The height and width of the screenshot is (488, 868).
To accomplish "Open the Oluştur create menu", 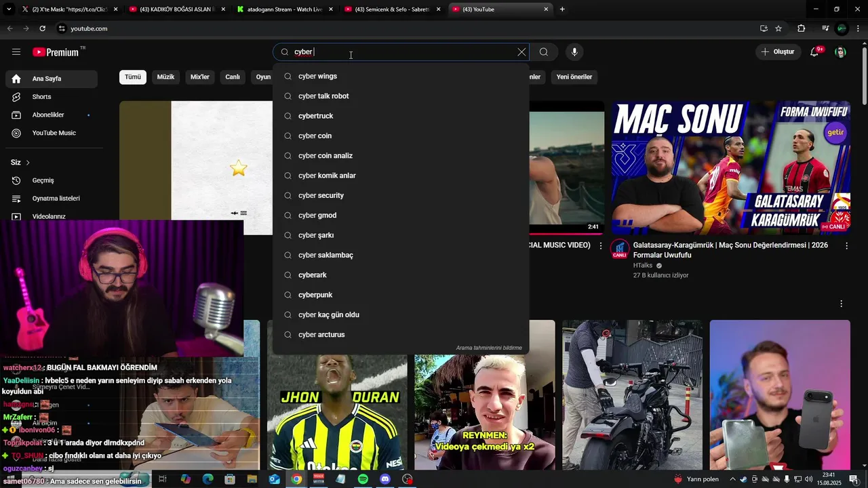I will pyautogui.click(x=777, y=52).
